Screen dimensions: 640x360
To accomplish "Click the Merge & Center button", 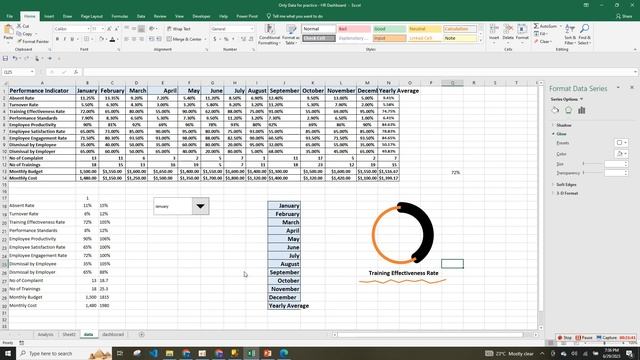I will 184,39.
